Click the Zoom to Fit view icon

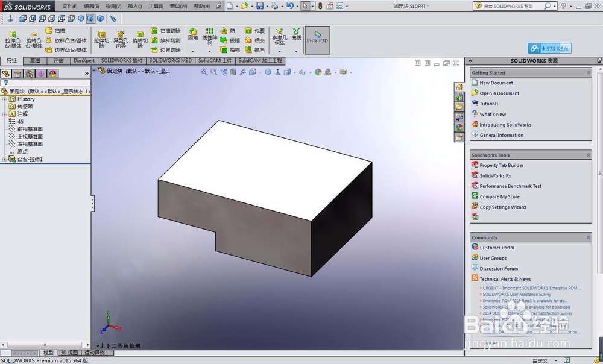pos(204,72)
